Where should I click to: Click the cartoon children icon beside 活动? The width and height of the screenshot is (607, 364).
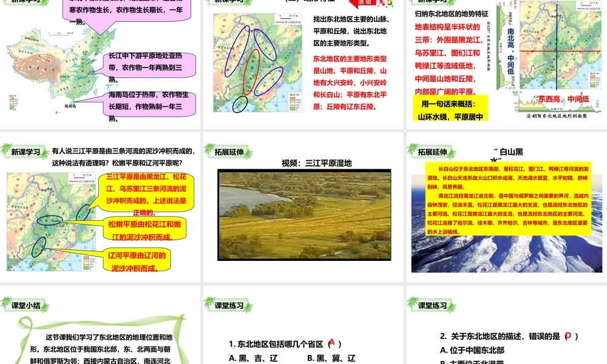click(x=385, y=3)
